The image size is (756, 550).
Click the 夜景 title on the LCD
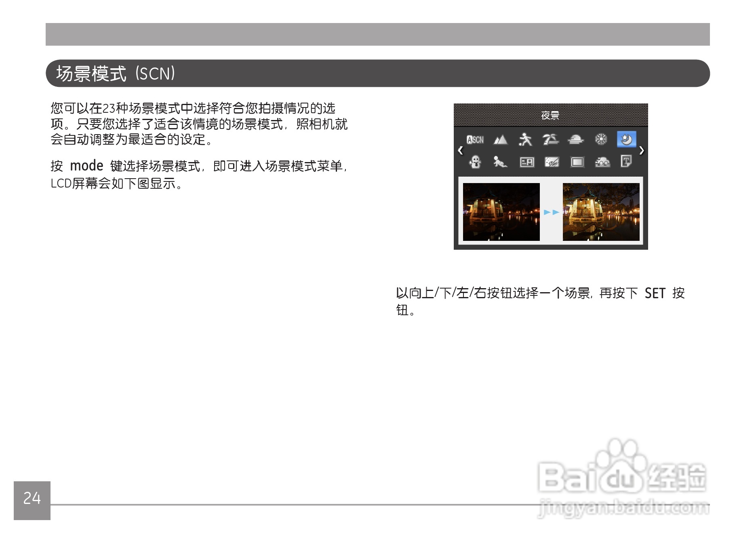click(550, 116)
